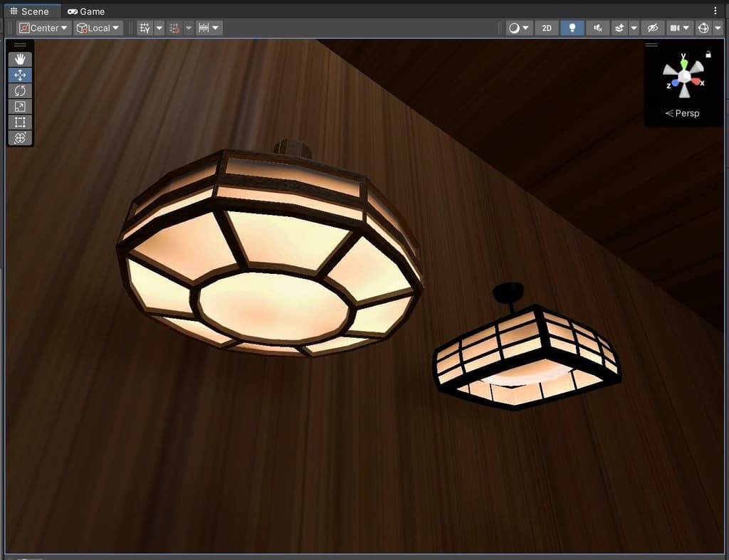
Task: Toggle the orientation gizmo lock icon
Action: tap(708, 54)
